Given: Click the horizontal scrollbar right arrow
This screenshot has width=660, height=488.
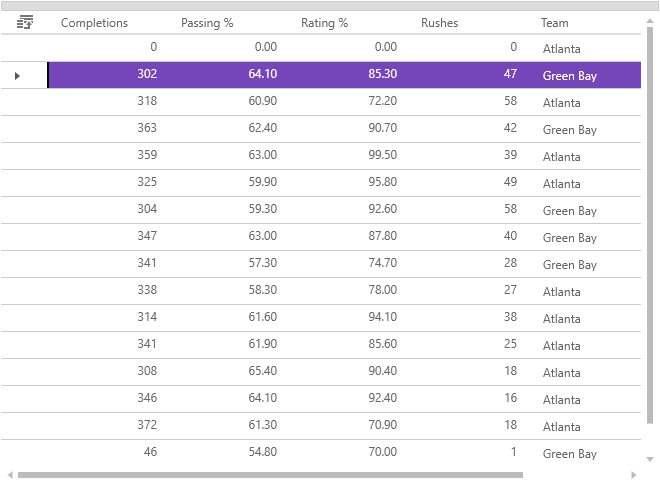Looking at the screenshot, I should [x=634, y=474].
